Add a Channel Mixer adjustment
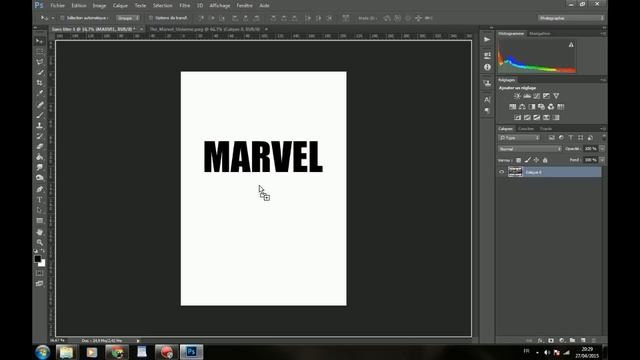 551,107
